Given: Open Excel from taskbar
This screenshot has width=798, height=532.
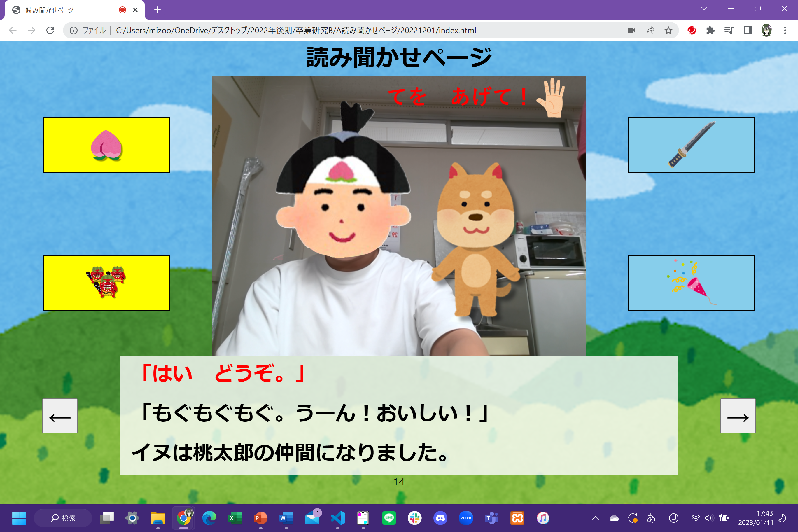Looking at the screenshot, I should 235,518.
